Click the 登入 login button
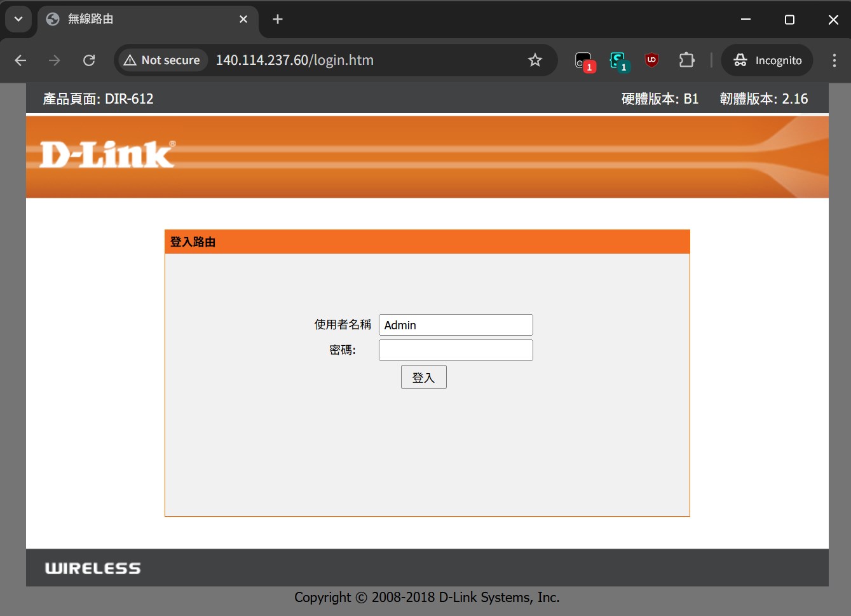Screen dimensions: 851x616 click(x=424, y=377)
